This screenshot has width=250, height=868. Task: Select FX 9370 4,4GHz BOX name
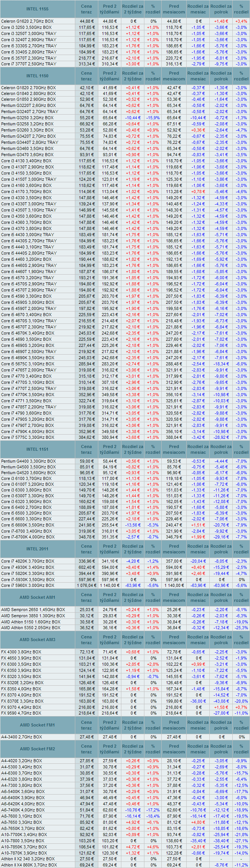pyautogui.click(x=21, y=707)
